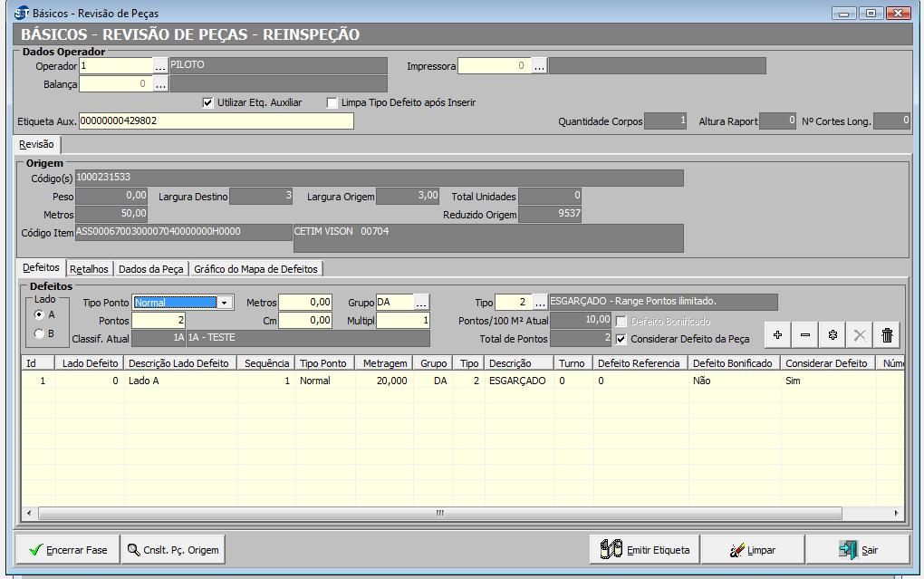Image resolution: width=924 pixels, height=579 pixels.
Task: Open Grupo lookup ellipsis button
Action: click(421, 303)
